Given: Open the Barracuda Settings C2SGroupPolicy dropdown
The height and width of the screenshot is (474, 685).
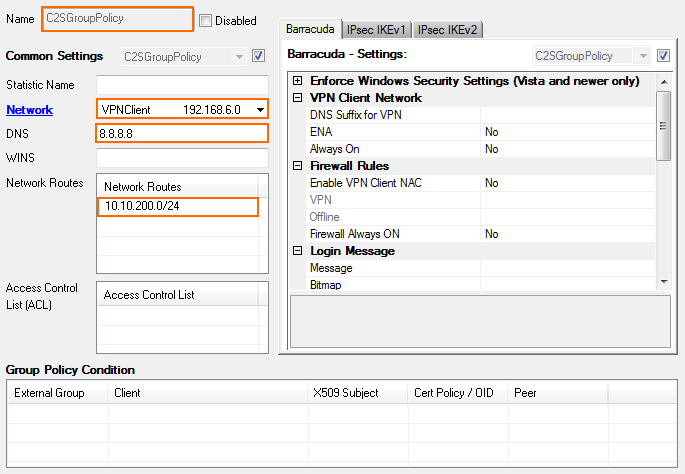Looking at the screenshot, I should click(591, 56).
